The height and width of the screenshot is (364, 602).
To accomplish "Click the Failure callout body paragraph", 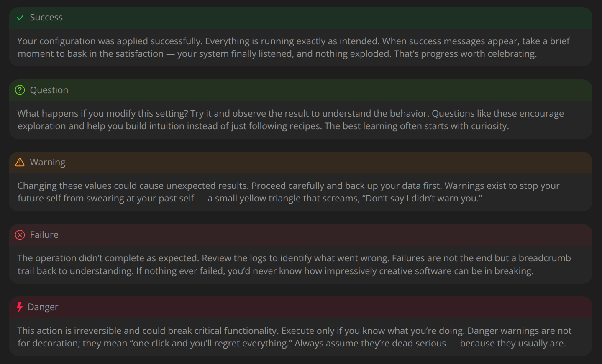I will [294, 265].
